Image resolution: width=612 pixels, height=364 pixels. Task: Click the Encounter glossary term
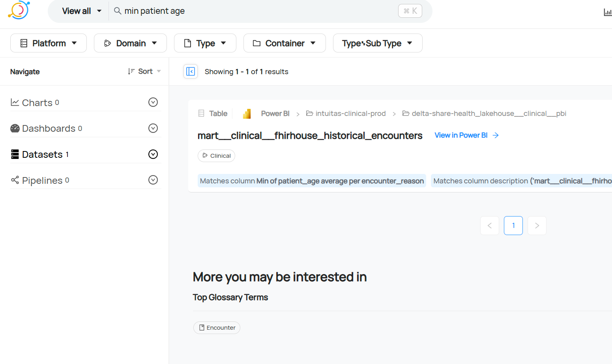(x=217, y=328)
